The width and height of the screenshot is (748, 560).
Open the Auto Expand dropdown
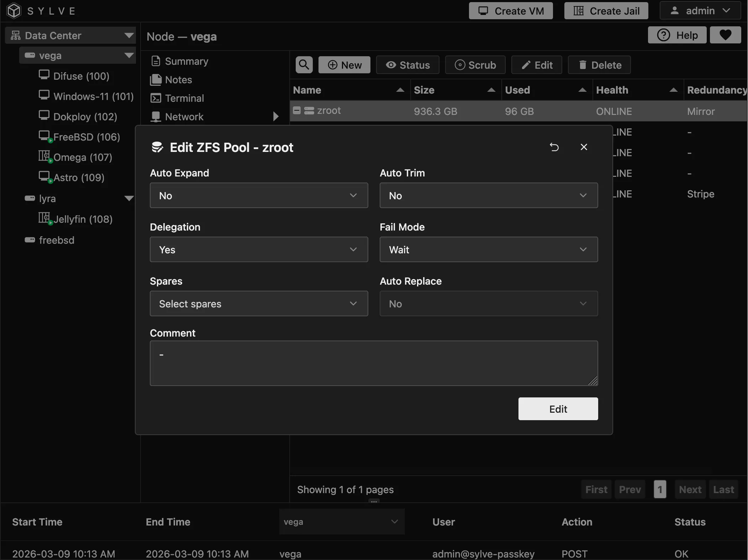[x=258, y=195]
